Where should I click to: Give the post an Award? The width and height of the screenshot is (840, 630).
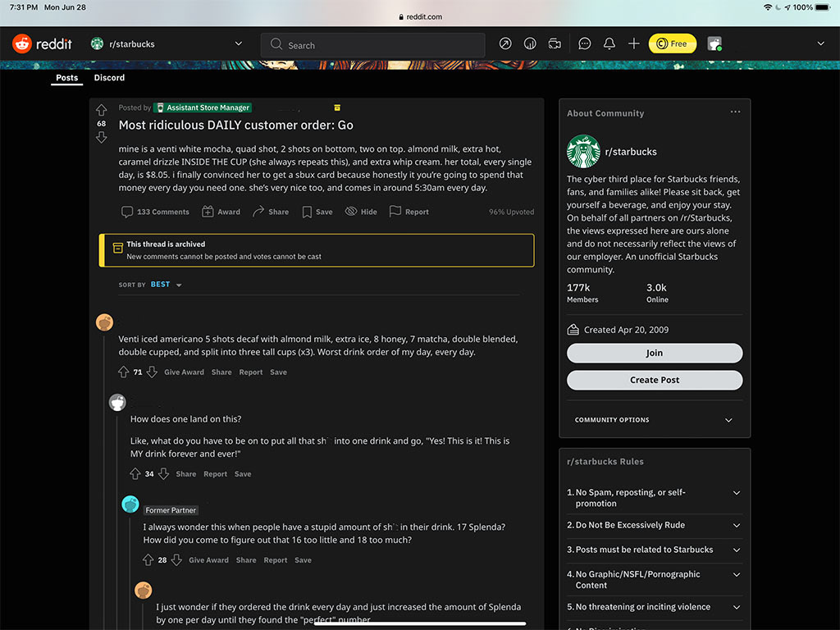[221, 212]
